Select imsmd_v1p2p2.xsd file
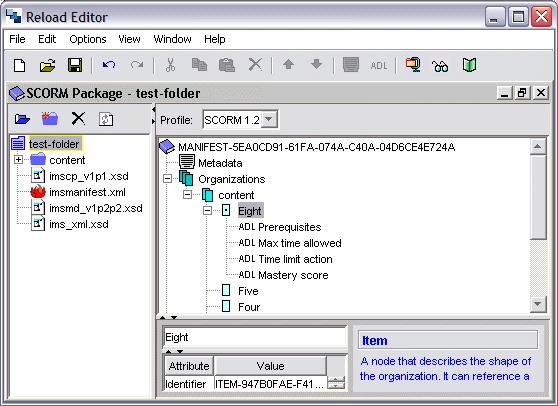 [96, 208]
